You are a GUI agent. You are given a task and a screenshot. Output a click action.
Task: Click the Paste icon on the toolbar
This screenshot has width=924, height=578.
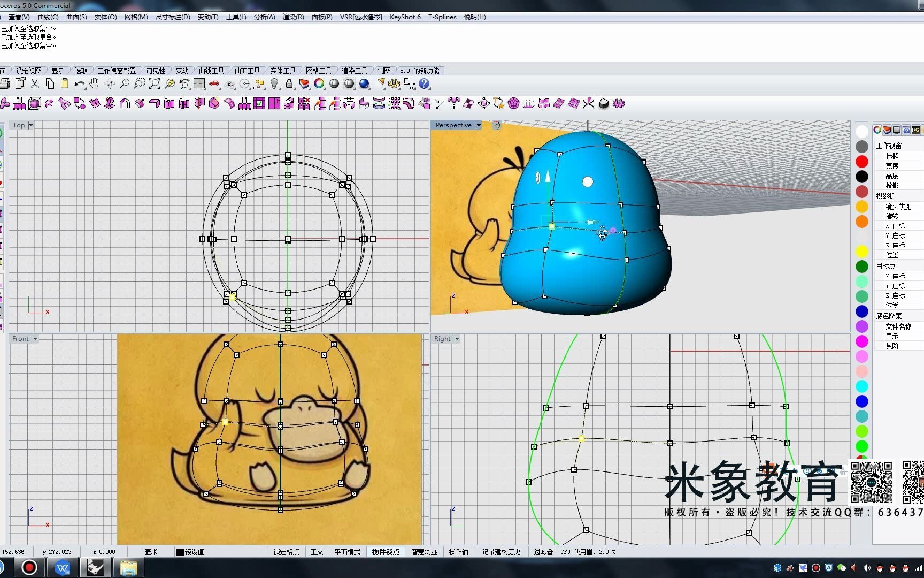pyautogui.click(x=65, y=84)
